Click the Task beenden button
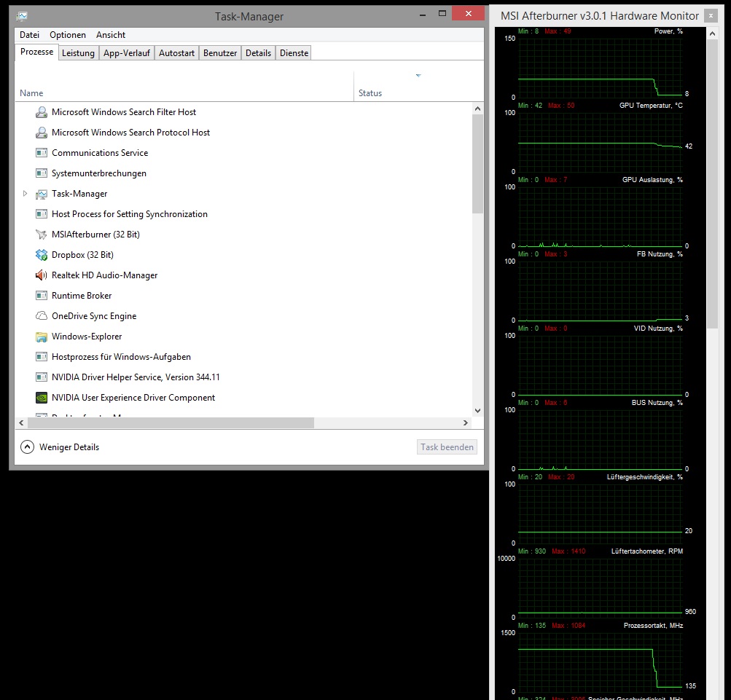This screenshot has width=731, height=700. (447, 447)
